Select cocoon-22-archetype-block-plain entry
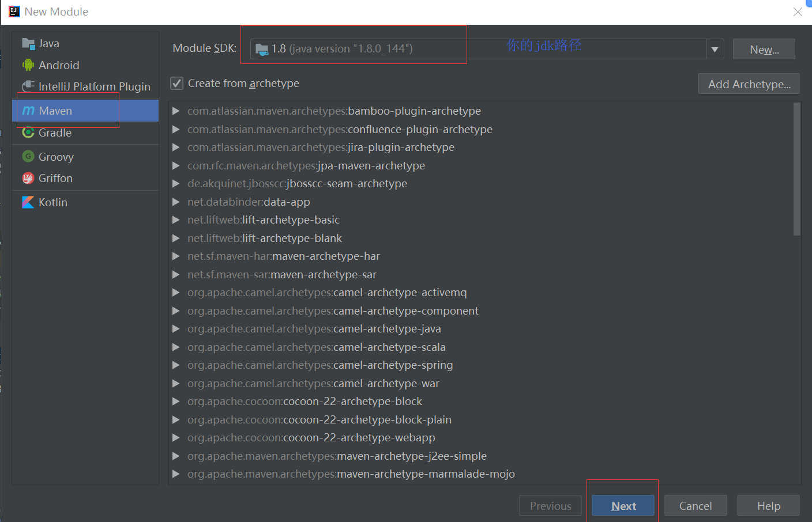Image resolution: width=812 pixels, height=522 pixels. pyautogui.click(x=319, y=419)
